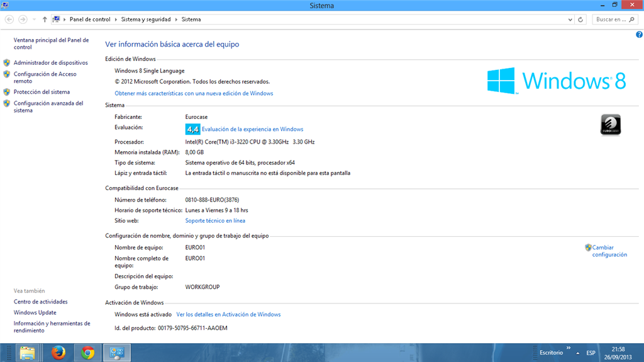Click shield icon beside Configuración avanzada del sistema
Screen dimensions: 644x362
click(x=6, y=103)
